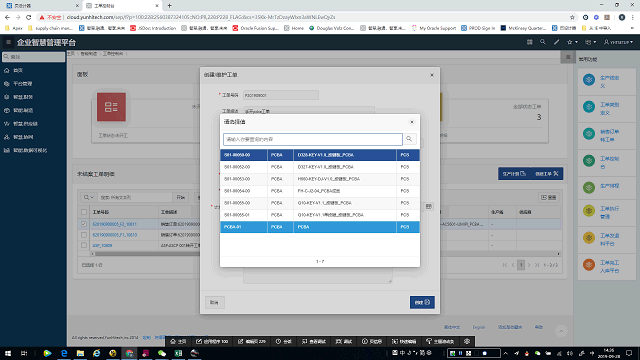Image resolution: width=640 pixels, height=360 pixels.
Task: Click the English language link in the footer
Action: [x=479, y=327]
